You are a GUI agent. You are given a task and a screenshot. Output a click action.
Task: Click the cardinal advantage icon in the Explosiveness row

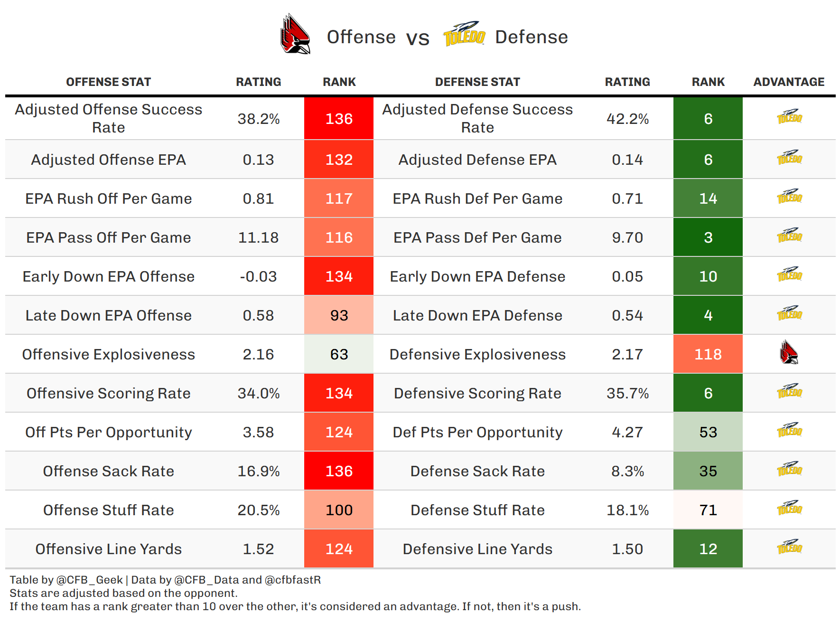[789, 353]
